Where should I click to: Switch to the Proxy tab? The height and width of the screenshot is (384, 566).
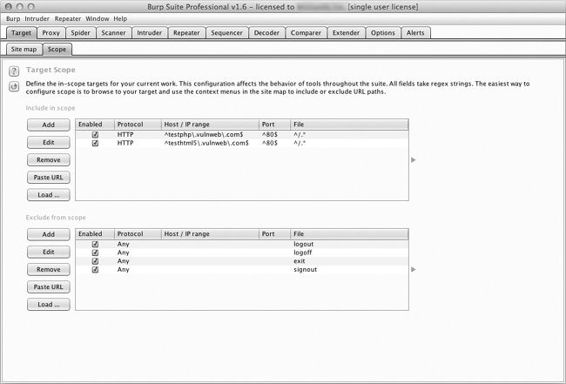pos(51,33)
